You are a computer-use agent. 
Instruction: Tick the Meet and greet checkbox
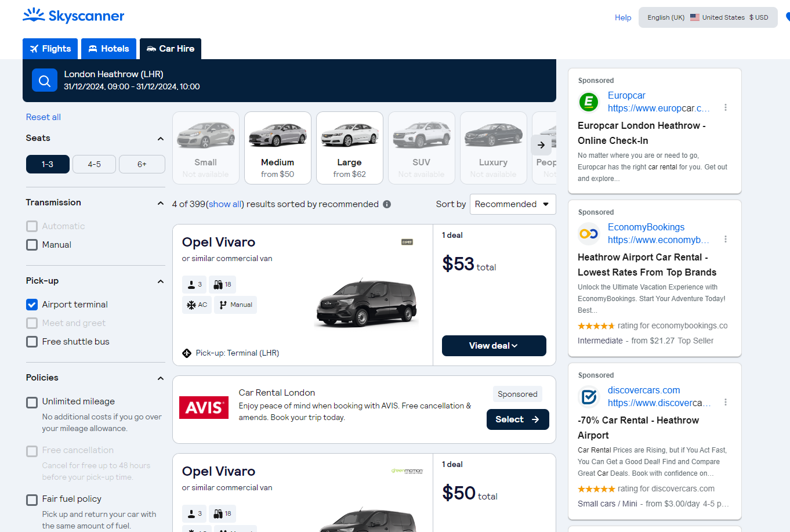[x=32, y=323]
